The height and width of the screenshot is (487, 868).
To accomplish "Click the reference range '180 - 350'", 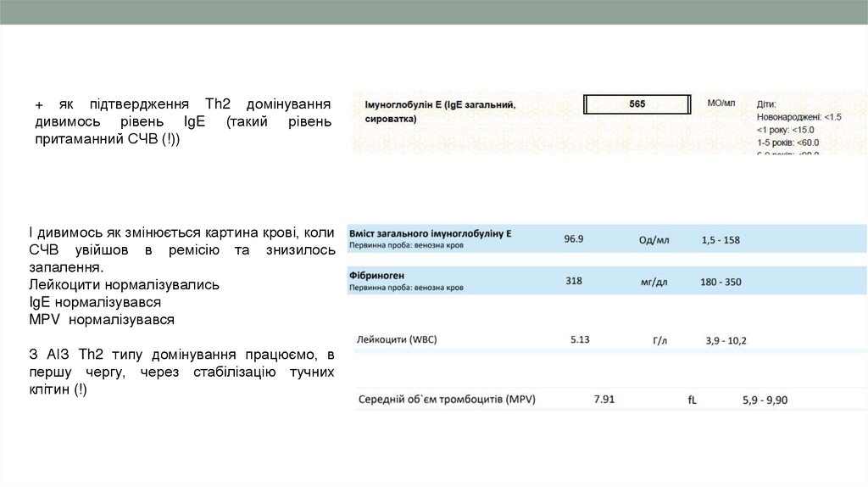I will [721, 282].
